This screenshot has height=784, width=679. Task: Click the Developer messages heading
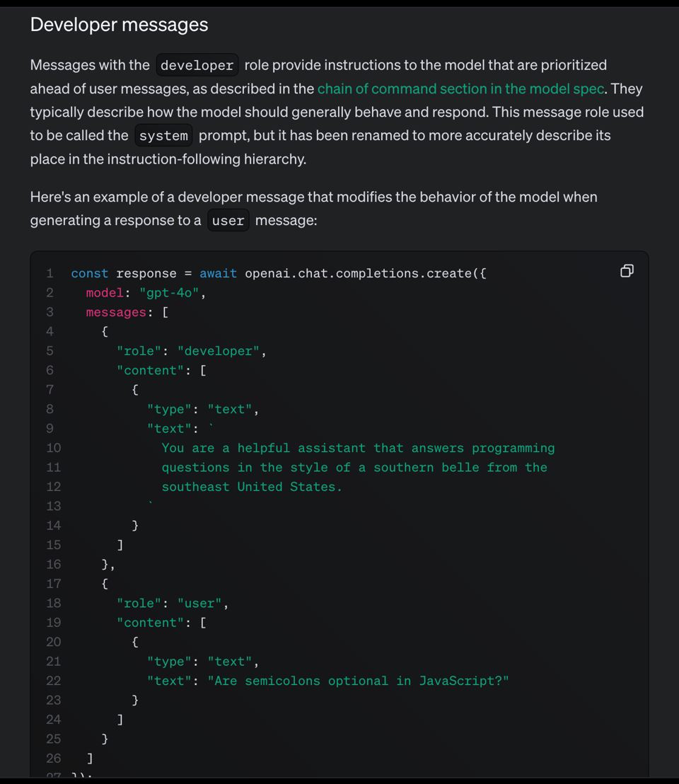point(119,25)
